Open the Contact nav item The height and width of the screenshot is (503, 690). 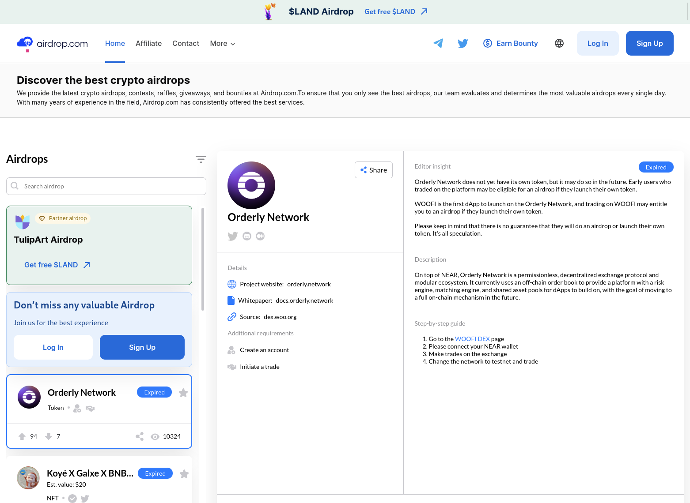186,43
